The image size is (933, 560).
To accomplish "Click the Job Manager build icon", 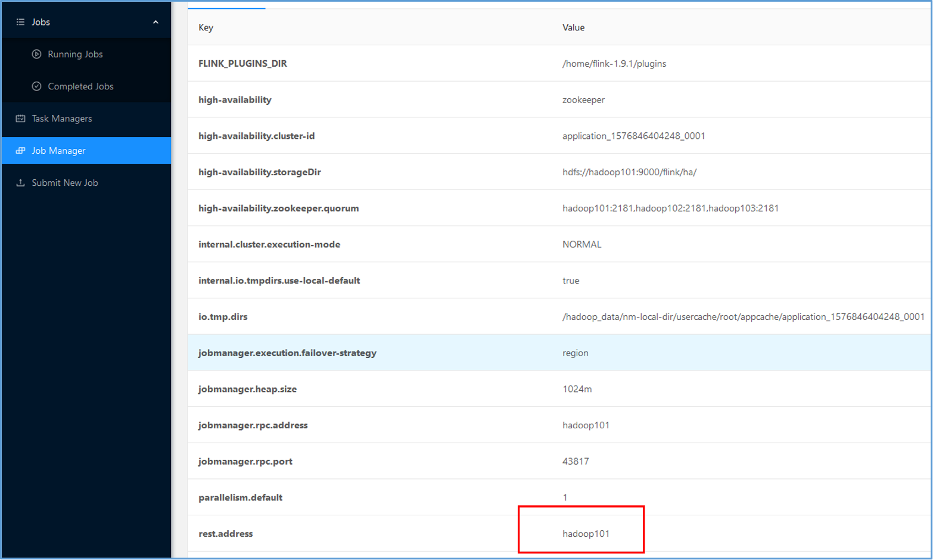I will point(20,151).
